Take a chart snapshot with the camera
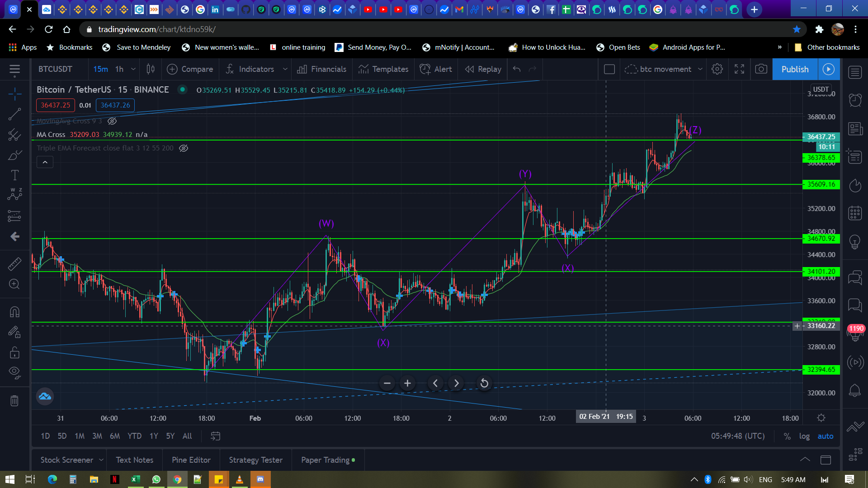Viewport: 868px width, 488px height. click(761, 69)
